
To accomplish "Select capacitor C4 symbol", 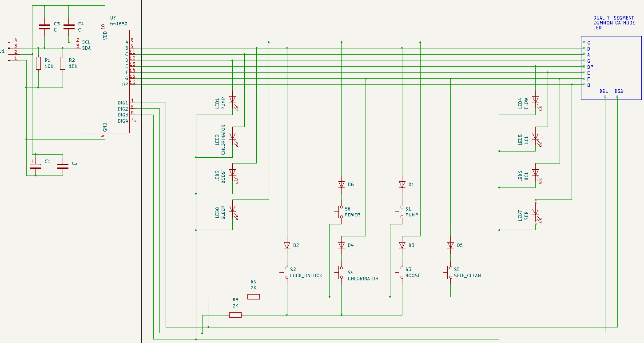I will pos(69,27).
